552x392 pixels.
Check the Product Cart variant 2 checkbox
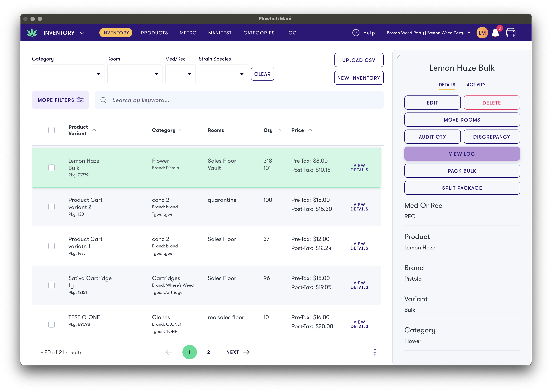point(52,207)
